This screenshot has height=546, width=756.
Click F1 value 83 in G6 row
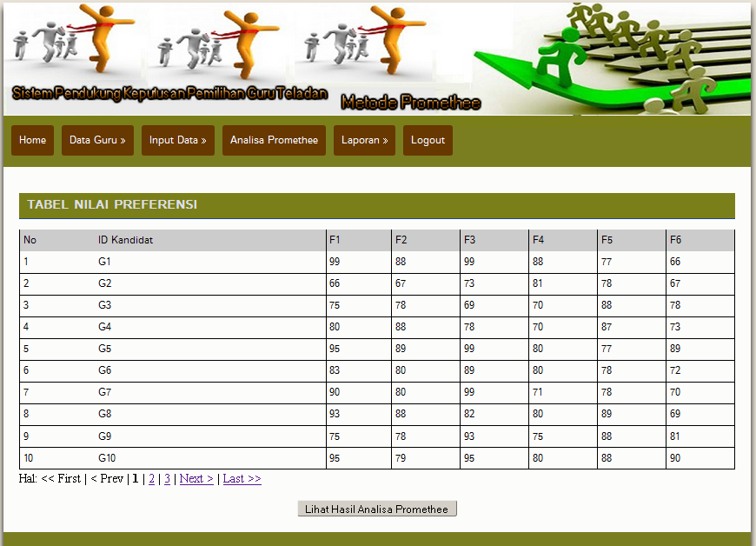point(359,370)
